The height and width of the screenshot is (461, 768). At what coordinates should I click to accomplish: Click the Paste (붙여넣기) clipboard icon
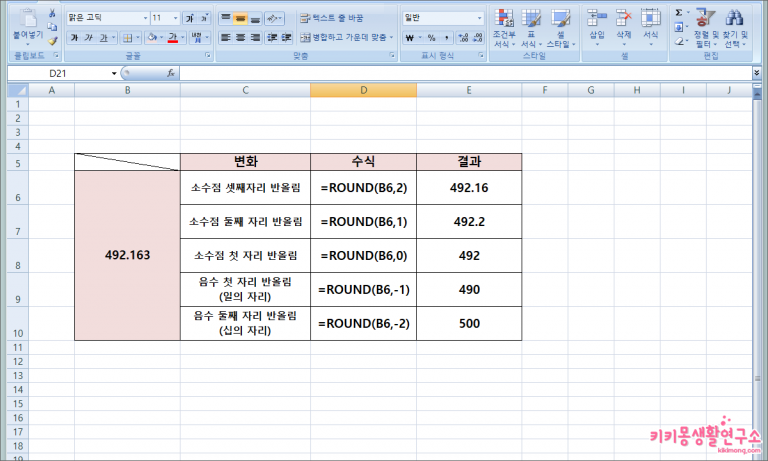pyautogui.click(x=27, y=19)
